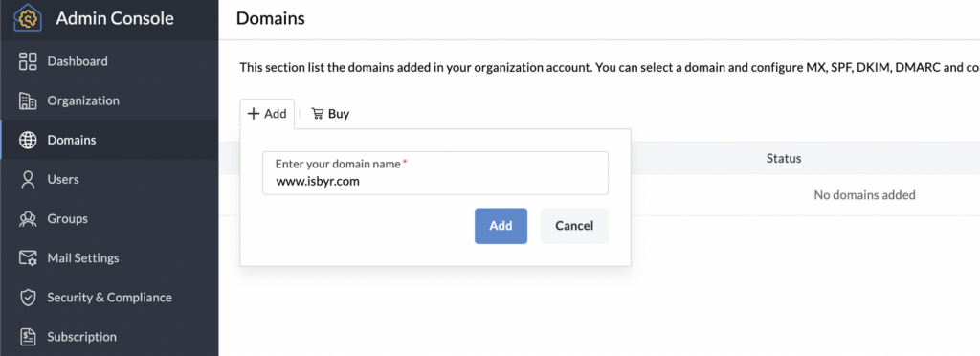Click the Groups people icon
Image resolution: width=980 pixels, height=356 pixels.
click(x=28, y=218)
